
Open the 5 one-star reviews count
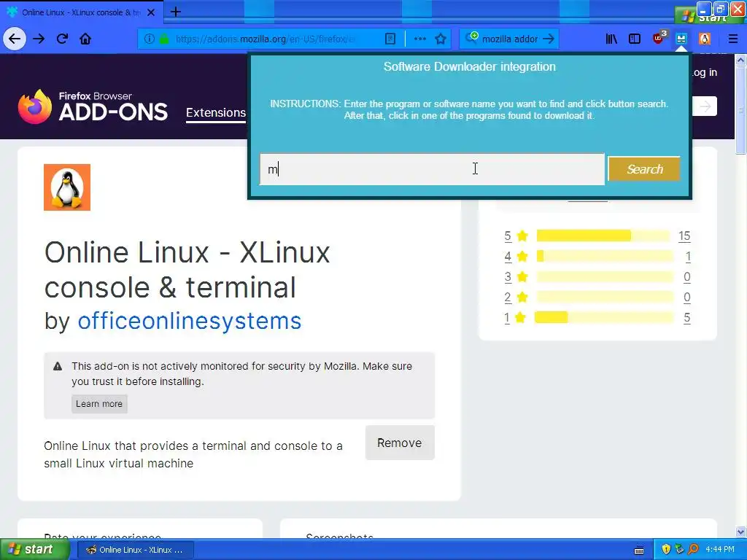tap(687, 318)
